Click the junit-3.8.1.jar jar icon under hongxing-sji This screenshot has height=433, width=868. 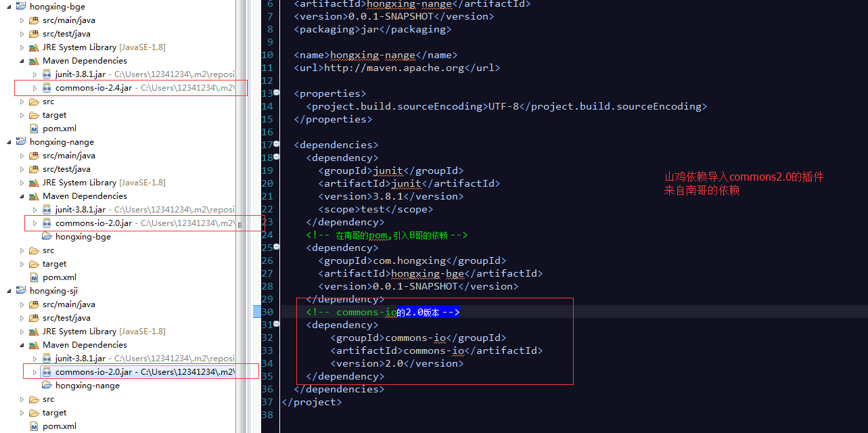(47, 359)
